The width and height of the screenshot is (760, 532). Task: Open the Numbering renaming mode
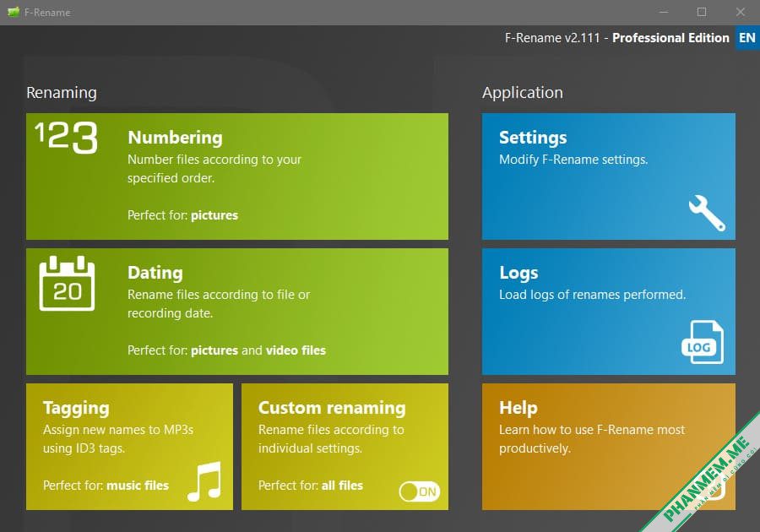pos(237,176)
